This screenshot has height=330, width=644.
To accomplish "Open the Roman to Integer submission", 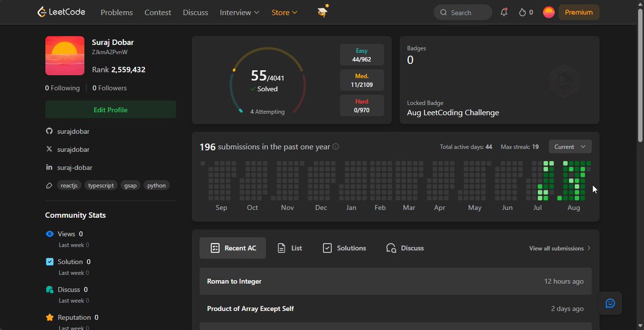I will pyautogui.click(x=396, y=281).
